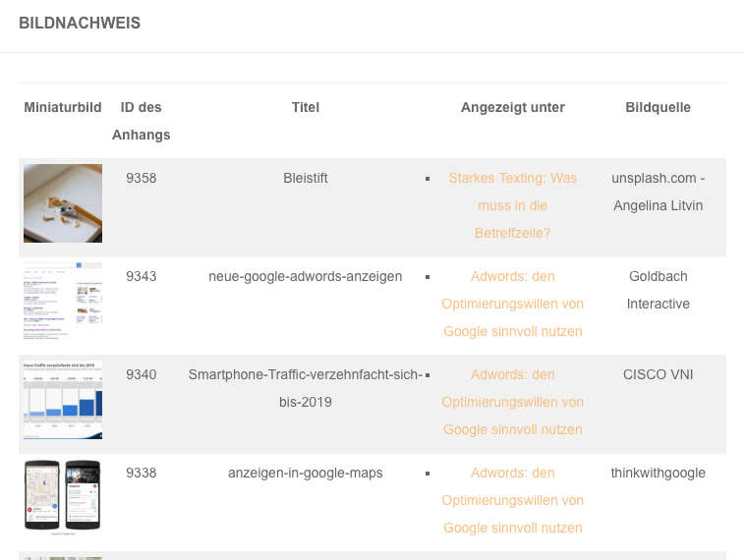Click the Miniaturbild column header
Viewport: 745px width, 560px height.
[x=63, y=107]
